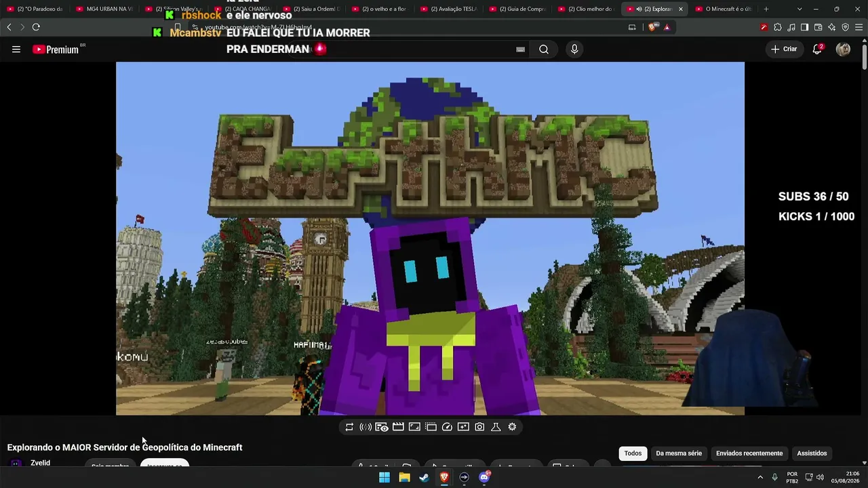Switch to the 'o velho e a flor' tab
868x488 pixels.
pyautogui.click(x=380, y=9)
